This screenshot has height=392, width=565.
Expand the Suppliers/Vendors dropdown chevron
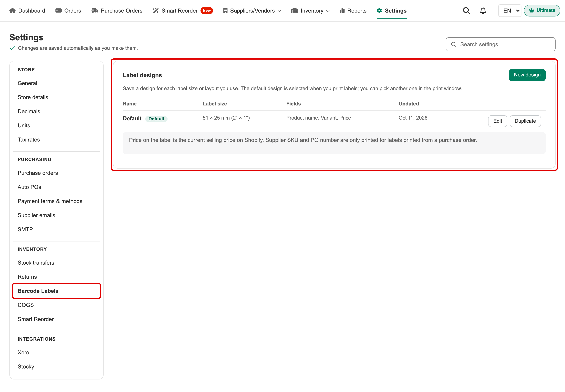click(x=279, y=11)
